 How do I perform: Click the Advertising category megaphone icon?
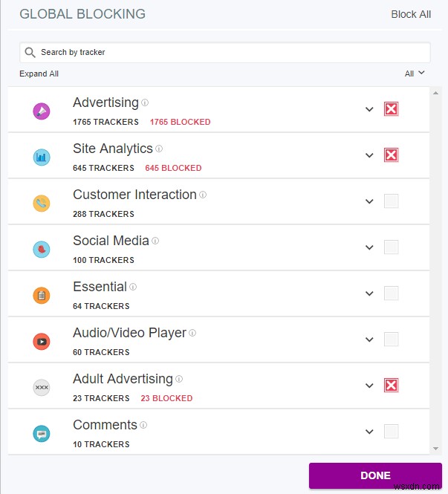pyautogui.click(x=42, y=111)
